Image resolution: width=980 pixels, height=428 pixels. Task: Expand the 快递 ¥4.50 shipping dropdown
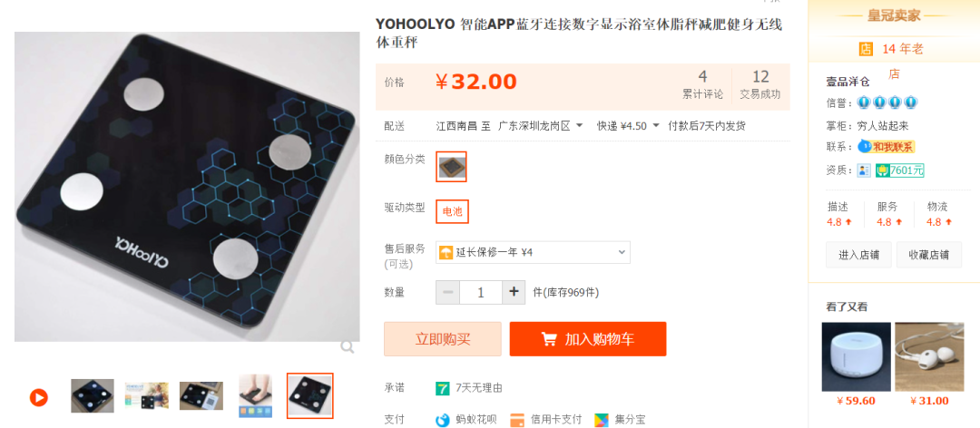pyautogui.click(x=628, y=125)
